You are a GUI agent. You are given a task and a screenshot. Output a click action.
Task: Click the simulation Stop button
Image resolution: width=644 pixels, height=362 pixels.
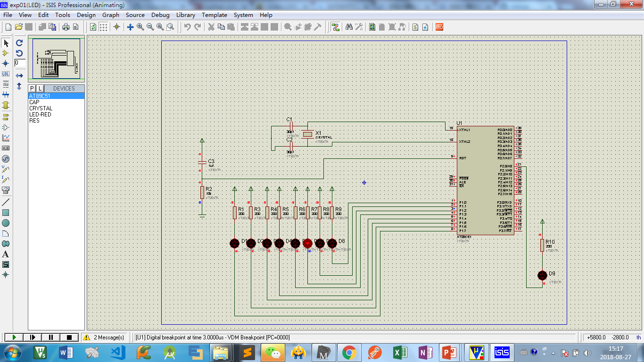tap(69, 337)
